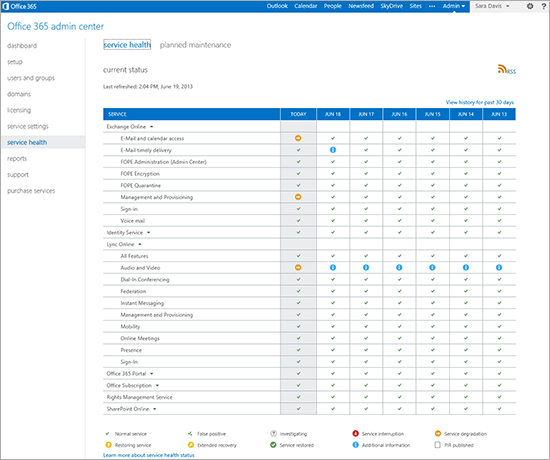Subscribe via the orange RSS icon
Viewport: 550px width, 460px height.
[502, 69]
